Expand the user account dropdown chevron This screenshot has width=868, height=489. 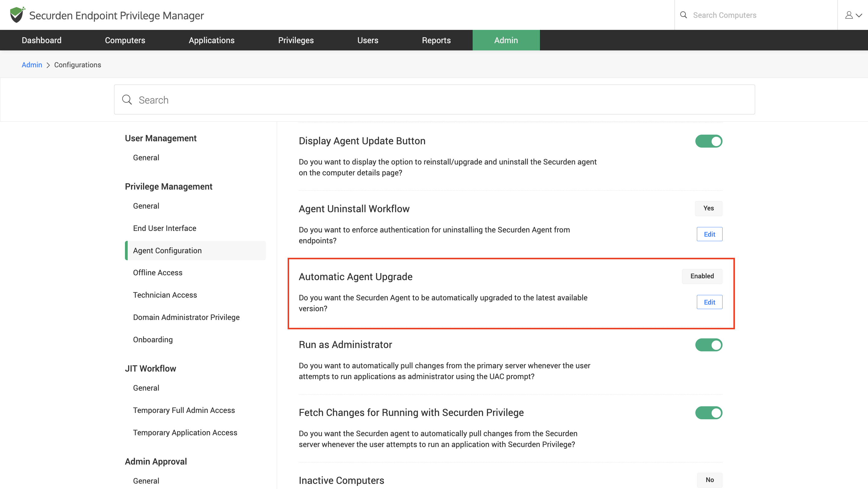tap(859, 15)
